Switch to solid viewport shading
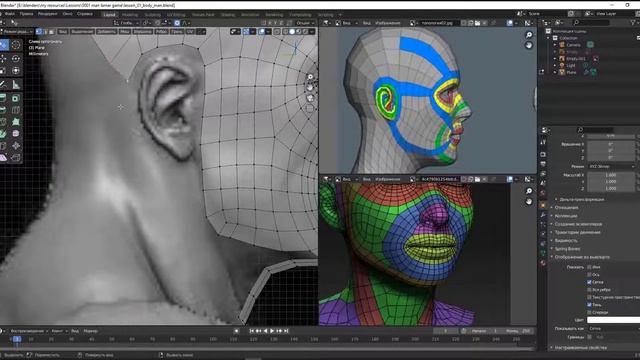Screen dimensions: 640x360 click(291, 31)
